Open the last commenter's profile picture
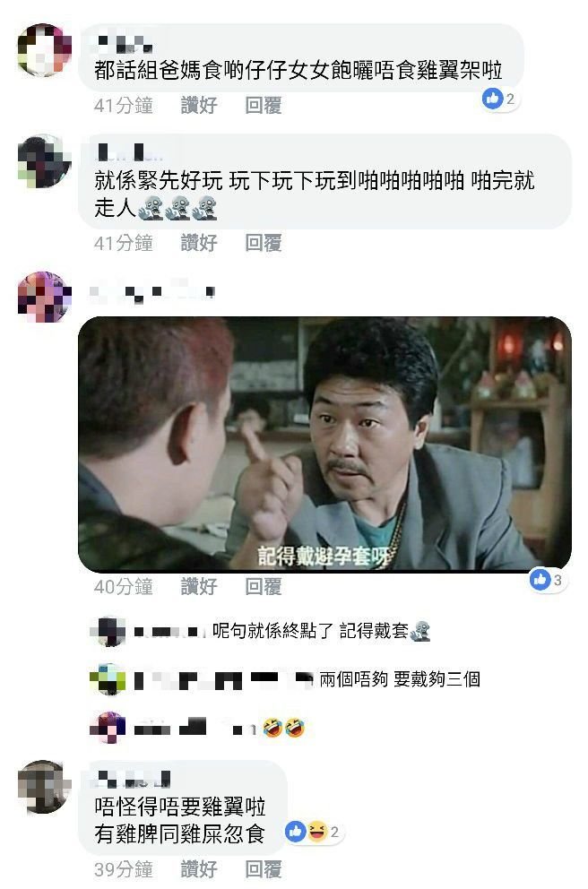 pos(44,787)
